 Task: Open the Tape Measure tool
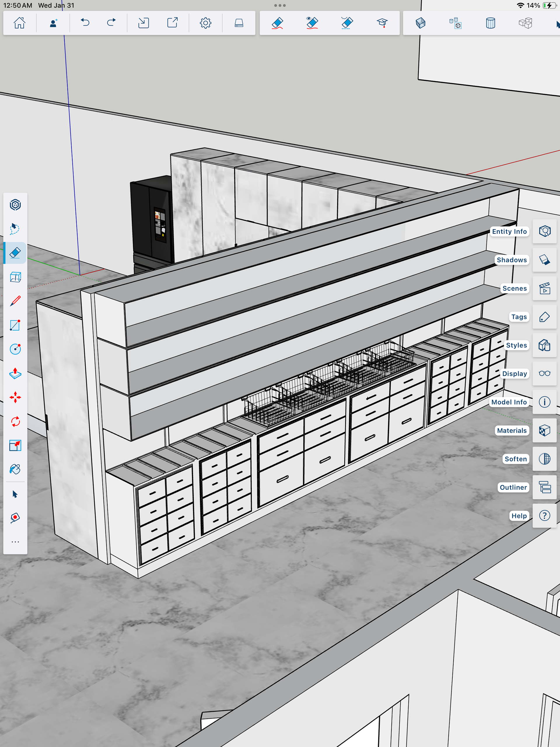(15, 518)
